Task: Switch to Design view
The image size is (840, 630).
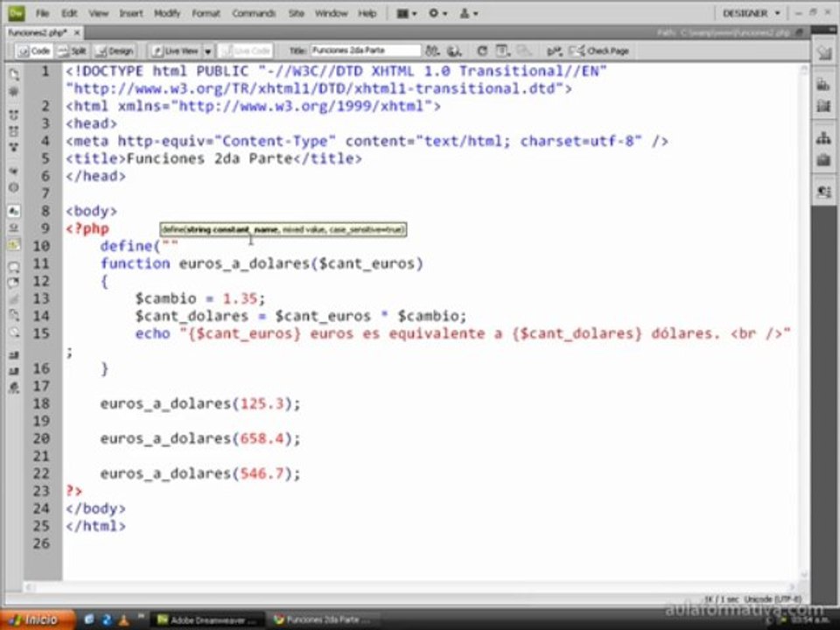Action: (x=114, y=51)
